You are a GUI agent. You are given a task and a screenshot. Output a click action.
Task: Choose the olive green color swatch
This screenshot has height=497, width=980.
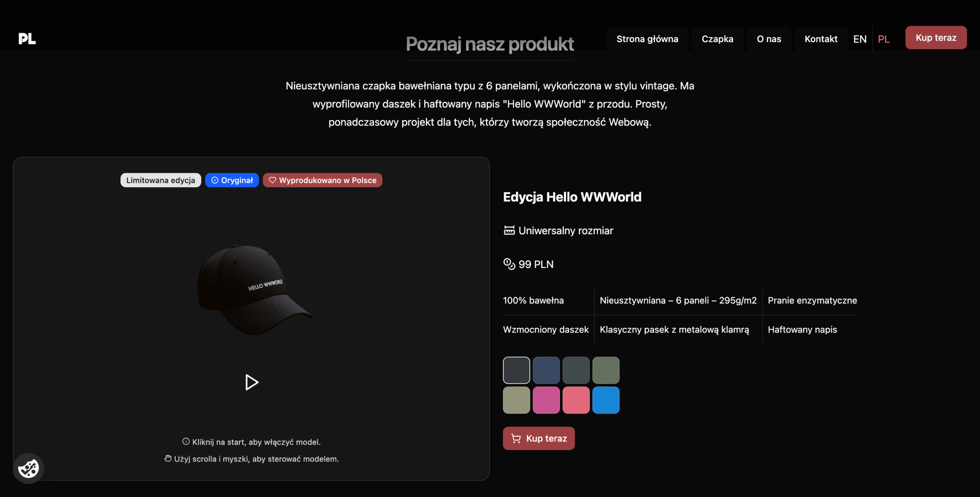(606, 370)
